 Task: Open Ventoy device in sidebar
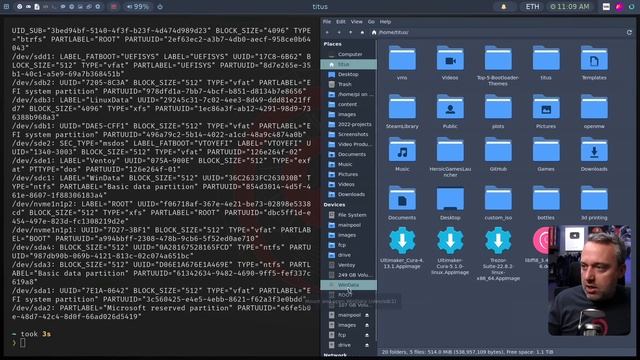coord(348,265)
